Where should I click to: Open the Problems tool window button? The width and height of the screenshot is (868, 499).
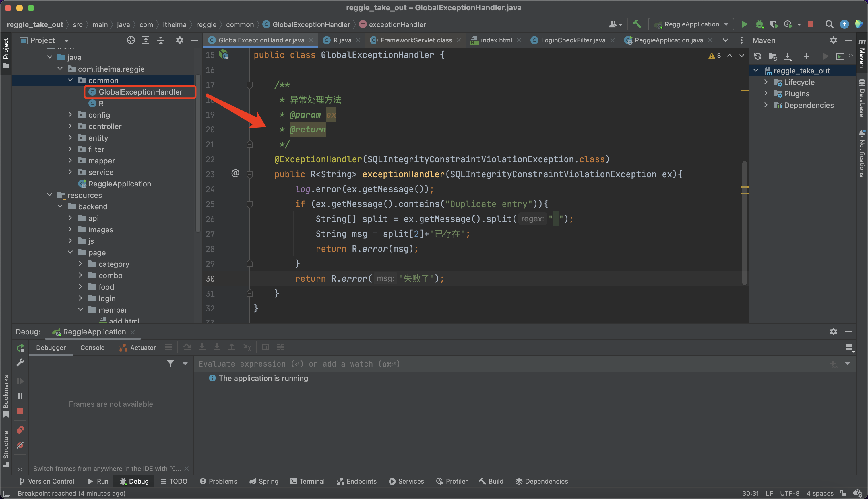pyautogui.click(x=218, y=481)
